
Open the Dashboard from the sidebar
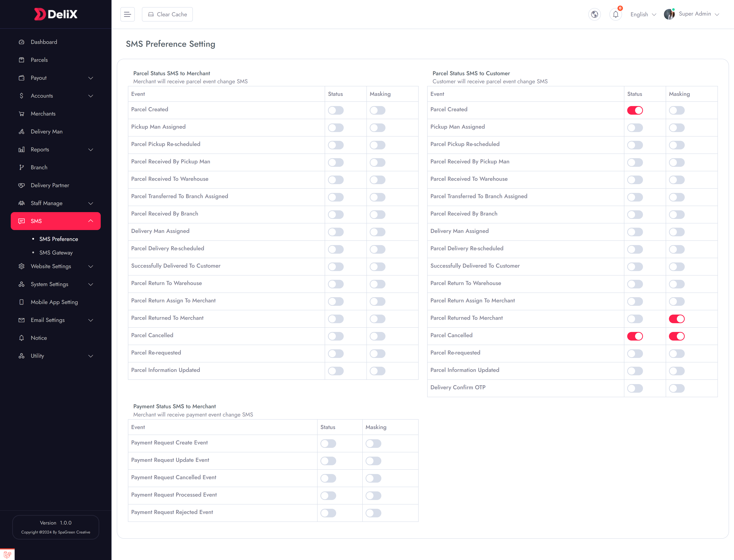point(44,42)
